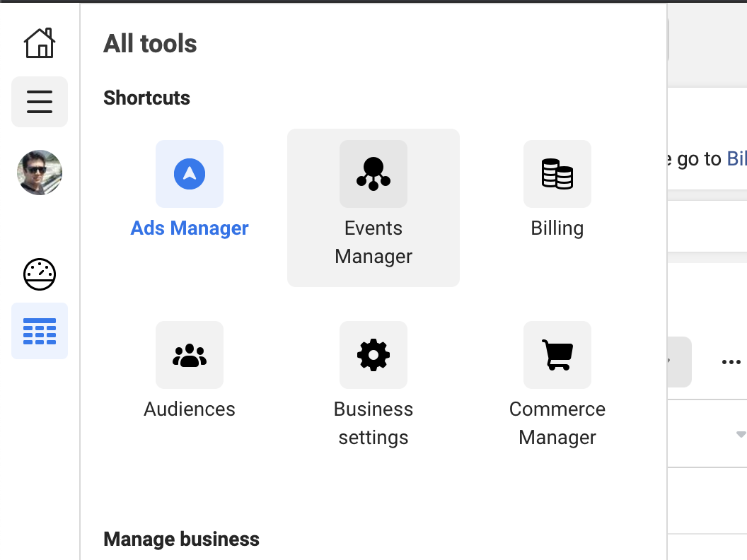Screen dimensions: 747x560
Task: Open the Billing shortcut label
Action: (557, 228)
